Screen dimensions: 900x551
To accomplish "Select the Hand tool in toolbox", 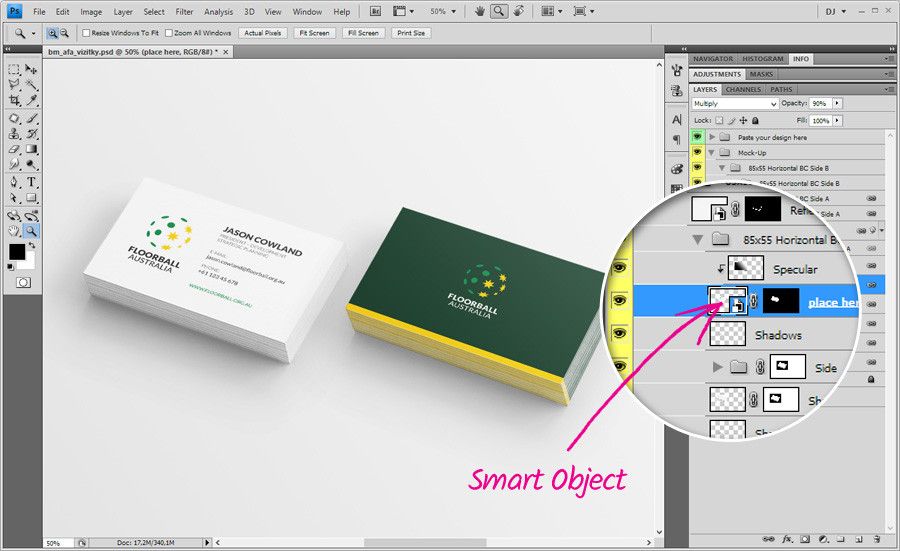I will click(x=14, y=231).
